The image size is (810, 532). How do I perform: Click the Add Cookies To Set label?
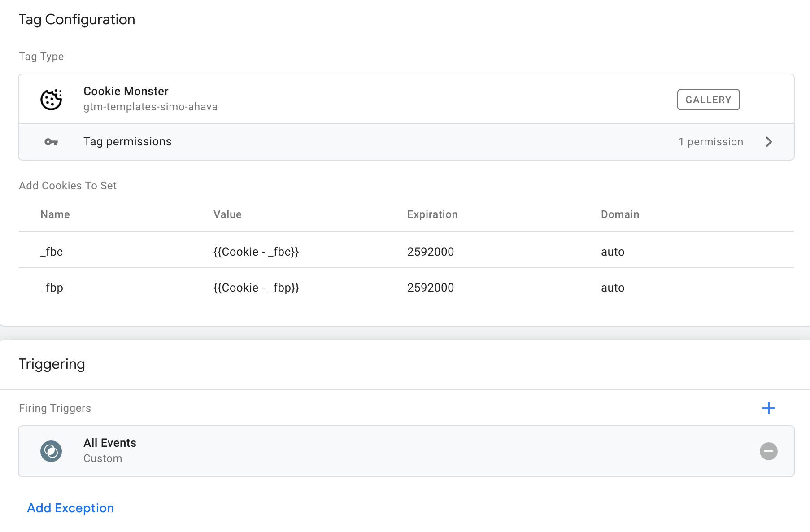(68, 186)
